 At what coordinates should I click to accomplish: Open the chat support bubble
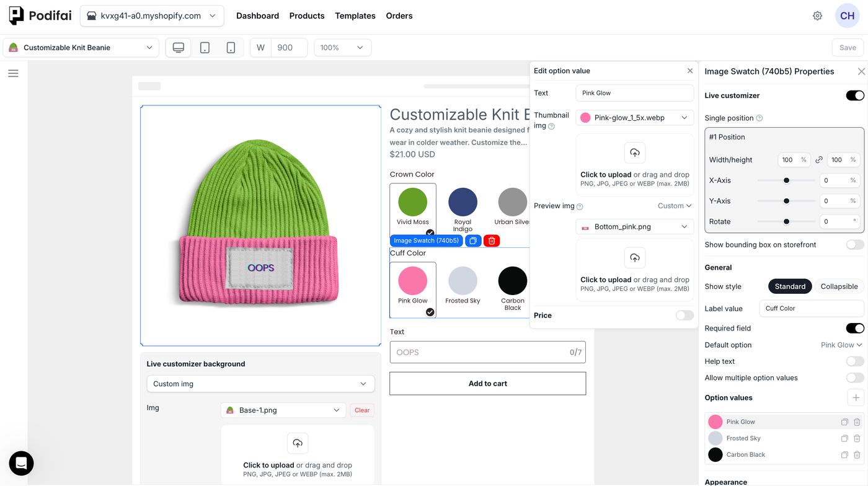coord(21,463)
